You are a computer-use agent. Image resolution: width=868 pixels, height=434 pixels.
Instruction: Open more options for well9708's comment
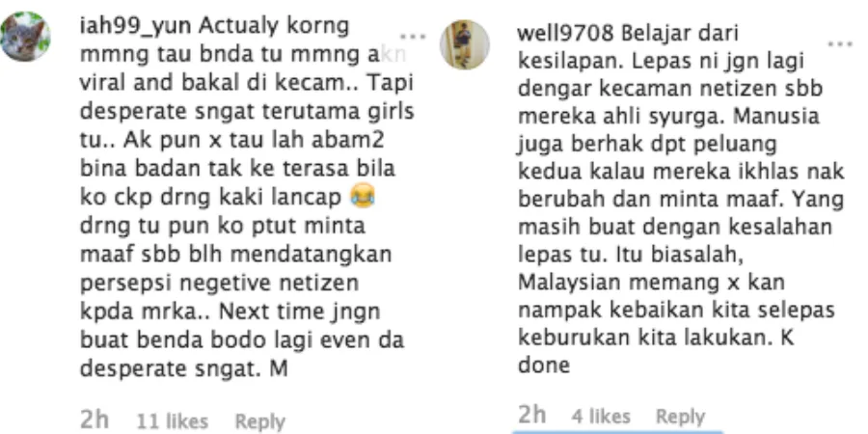[840, 44]
